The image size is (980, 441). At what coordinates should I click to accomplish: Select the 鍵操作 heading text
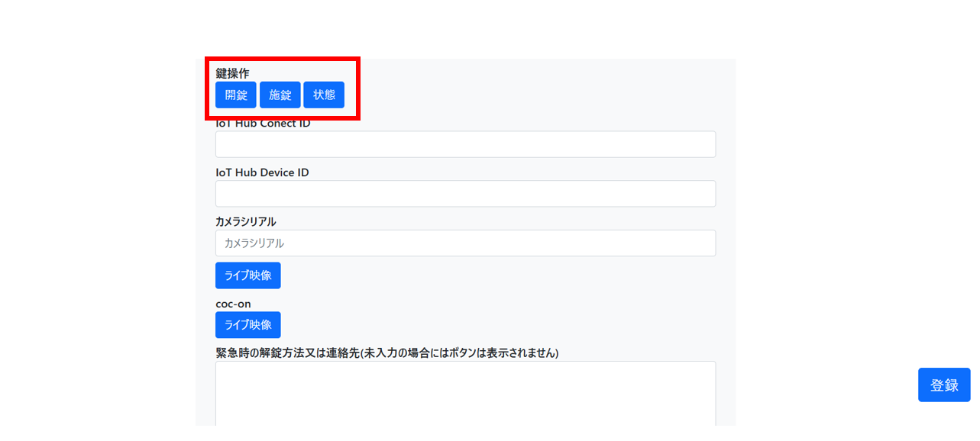click(232, 73)
